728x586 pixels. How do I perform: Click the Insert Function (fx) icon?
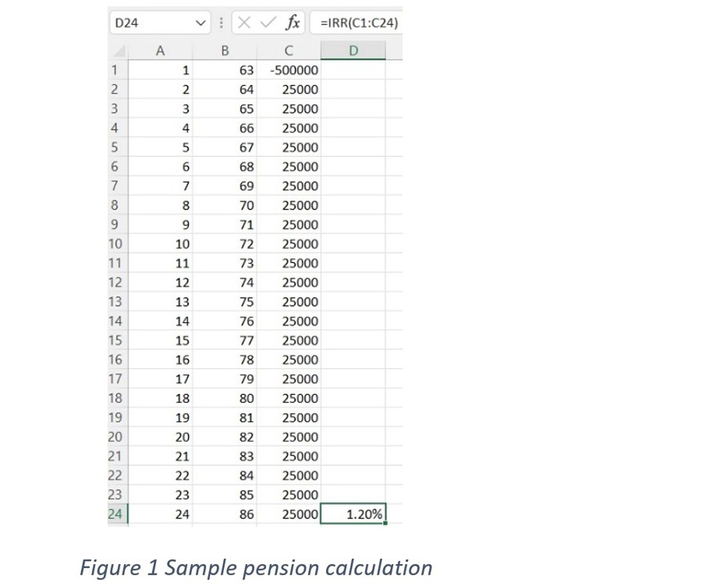click(290, 22)
